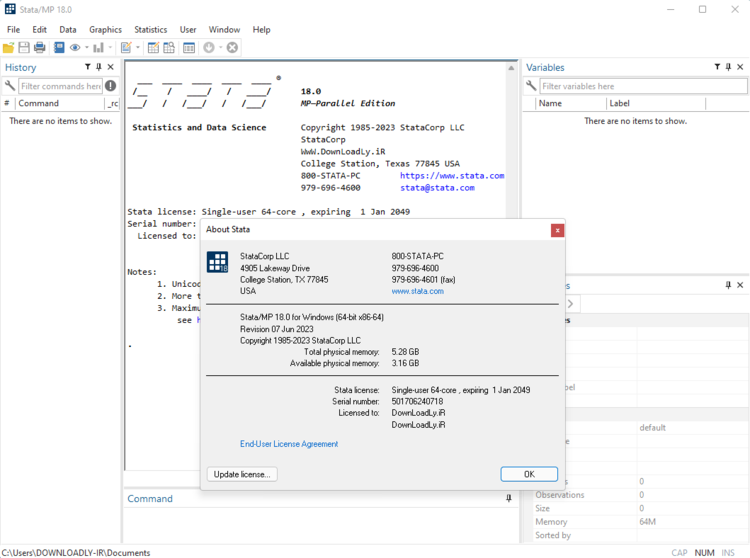Open the End-User License Agreement link
The image size is (750, 558).
coord(289,444)
